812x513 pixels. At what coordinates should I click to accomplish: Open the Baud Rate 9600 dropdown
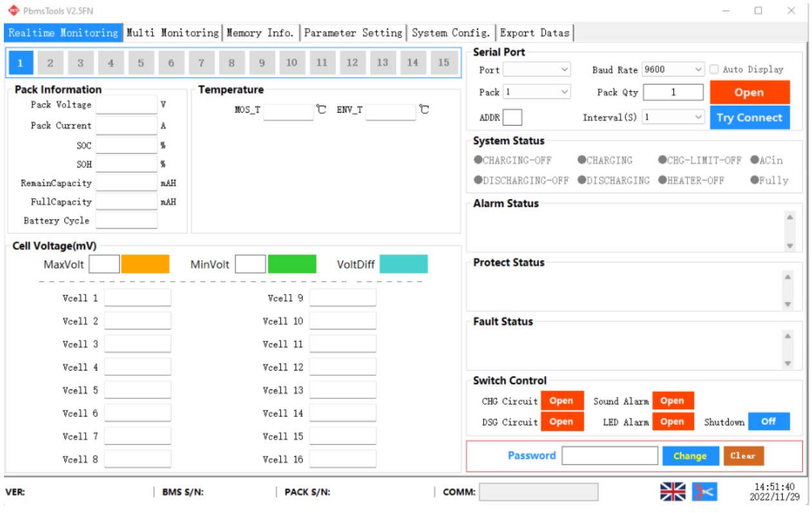673,70
